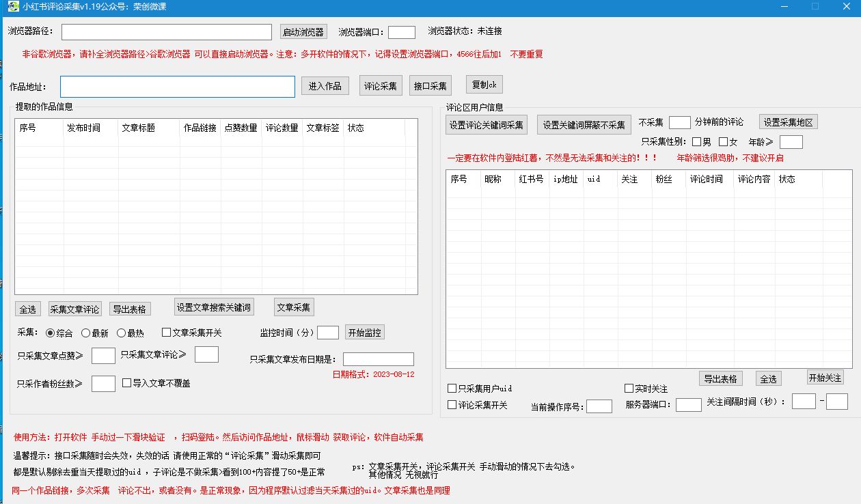The image size is (861, 504).
Task: Tick the 只采集用户uid checkbox
Action: (452, 389)
